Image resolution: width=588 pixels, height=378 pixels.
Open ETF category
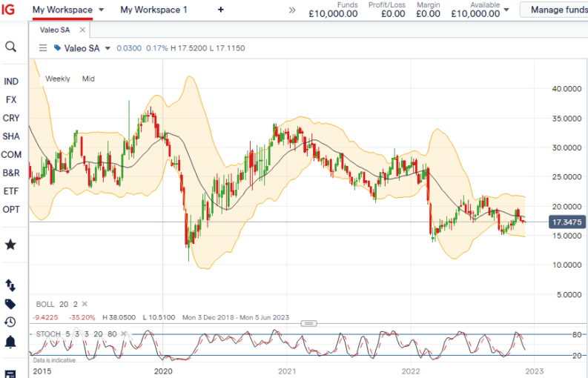point(11,191)
